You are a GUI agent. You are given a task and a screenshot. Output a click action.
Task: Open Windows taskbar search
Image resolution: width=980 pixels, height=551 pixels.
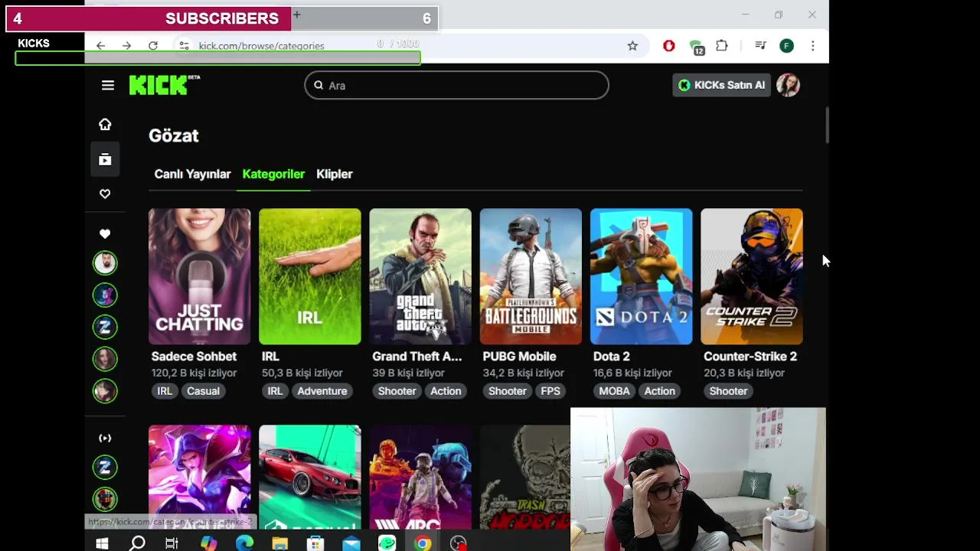tap(137, 543)
